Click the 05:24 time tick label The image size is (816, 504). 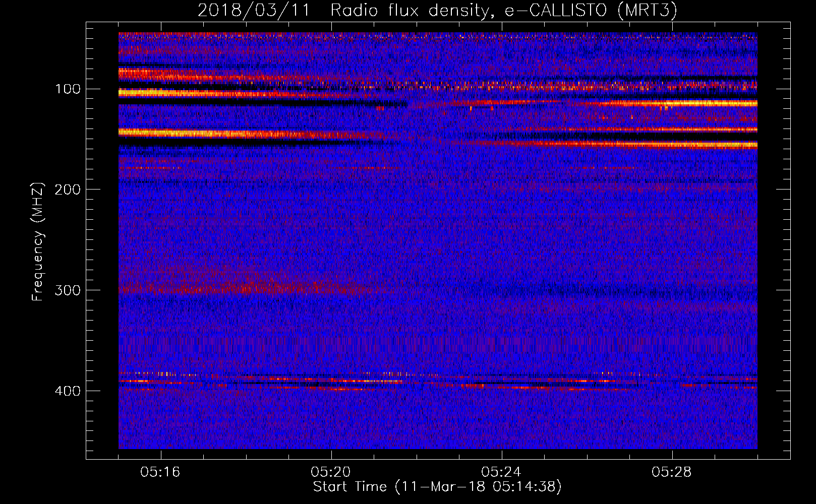click(501, 472)
